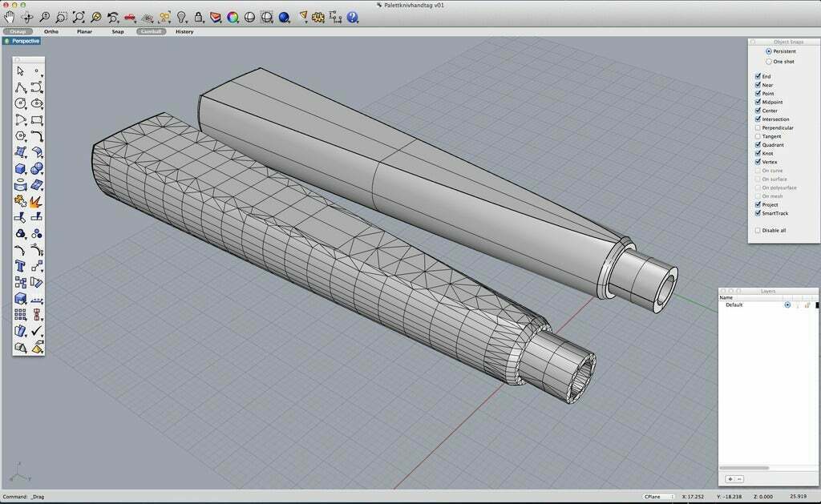Open the CPlane dropdown in status bar
This screenshot has height=504, width=821.
[x=658, y=496]
